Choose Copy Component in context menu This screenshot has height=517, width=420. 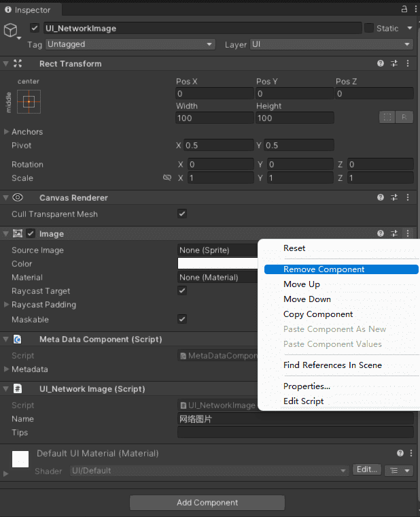click(318, 314)
